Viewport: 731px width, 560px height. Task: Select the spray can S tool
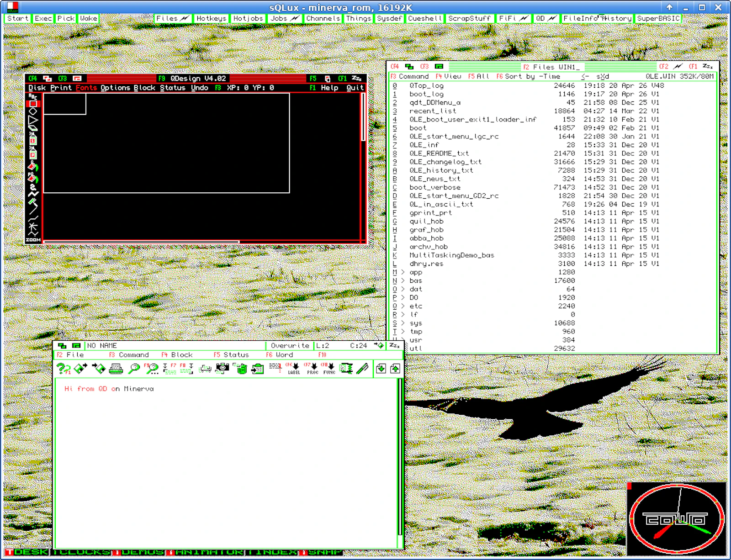[33, 139]
